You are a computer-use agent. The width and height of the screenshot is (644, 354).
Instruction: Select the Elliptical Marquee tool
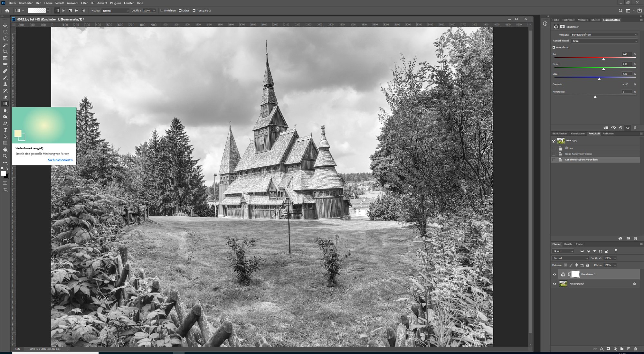click(5, 32)
